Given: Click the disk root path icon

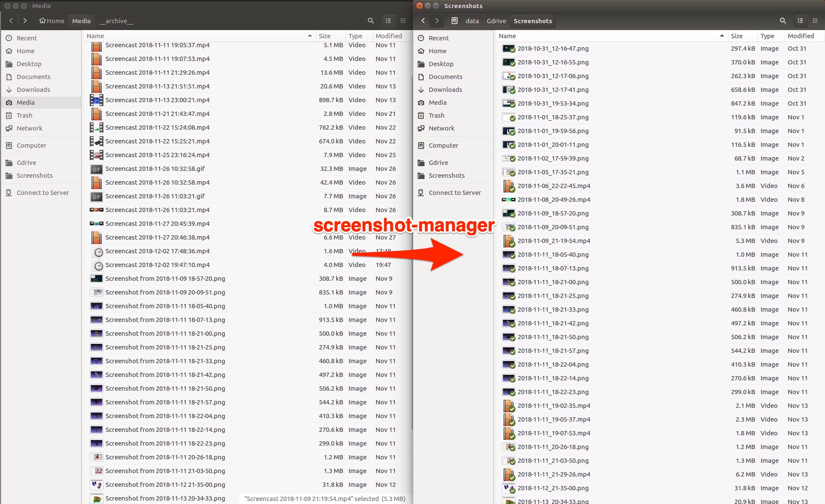Looking at the screenshot, I should pyautogui.click(x=455, y=21).
